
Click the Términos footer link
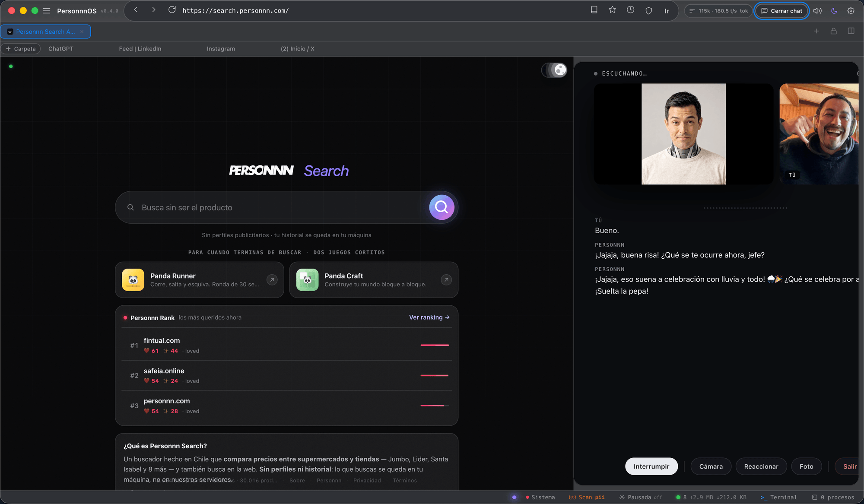coord(405,480)
